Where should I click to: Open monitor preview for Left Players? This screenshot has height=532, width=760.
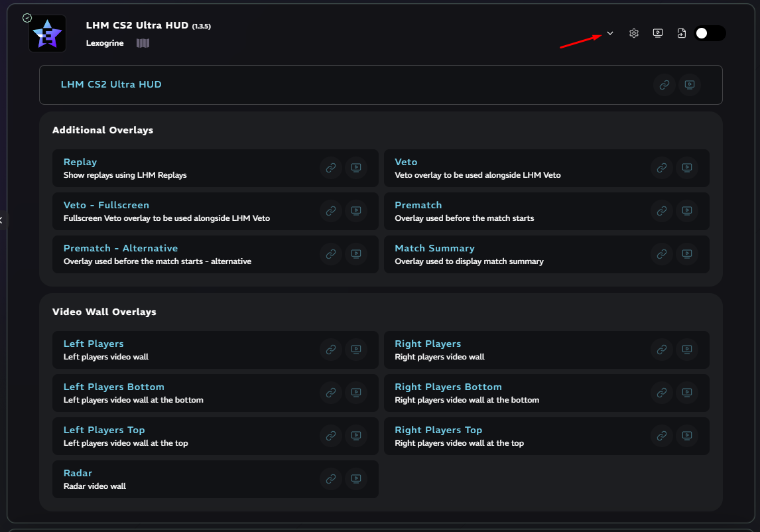coord(356,350)
